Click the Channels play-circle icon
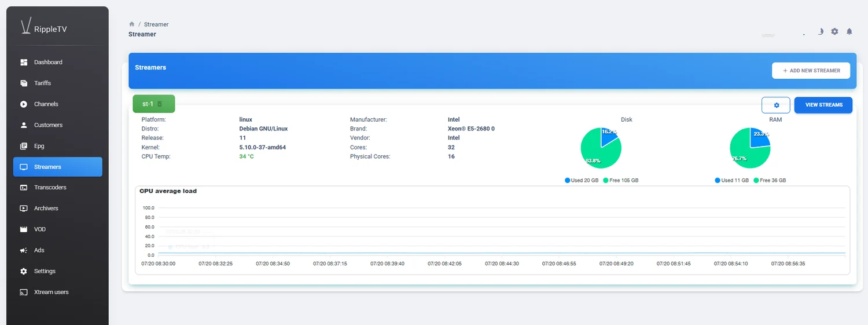This screenshot has height=325, width=868. [x=24, y=104]
